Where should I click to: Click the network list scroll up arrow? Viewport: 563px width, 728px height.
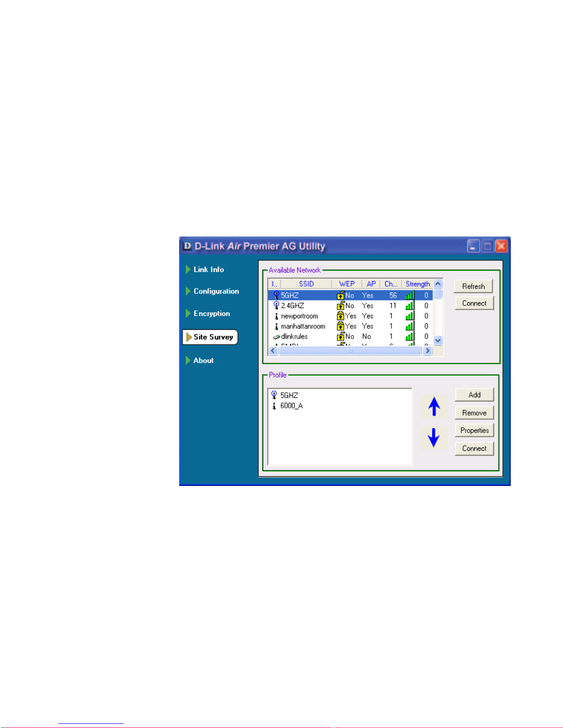[438, 284]
